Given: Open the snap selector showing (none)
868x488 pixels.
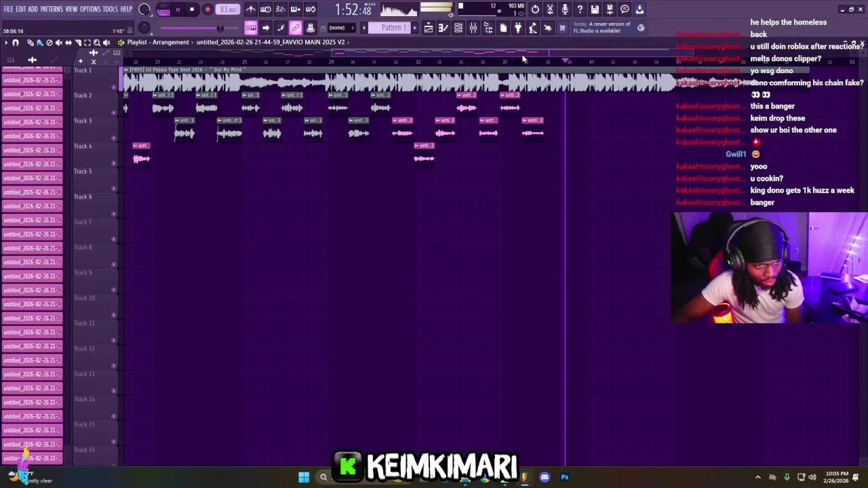Looking at the screenshot, I should [342, 28].
